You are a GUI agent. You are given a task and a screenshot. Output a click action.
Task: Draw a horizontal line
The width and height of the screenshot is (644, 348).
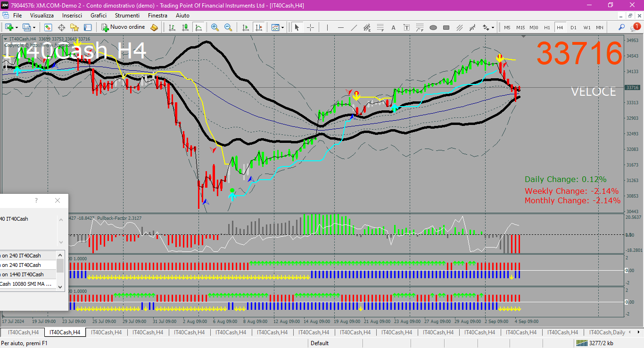[341, 27]
